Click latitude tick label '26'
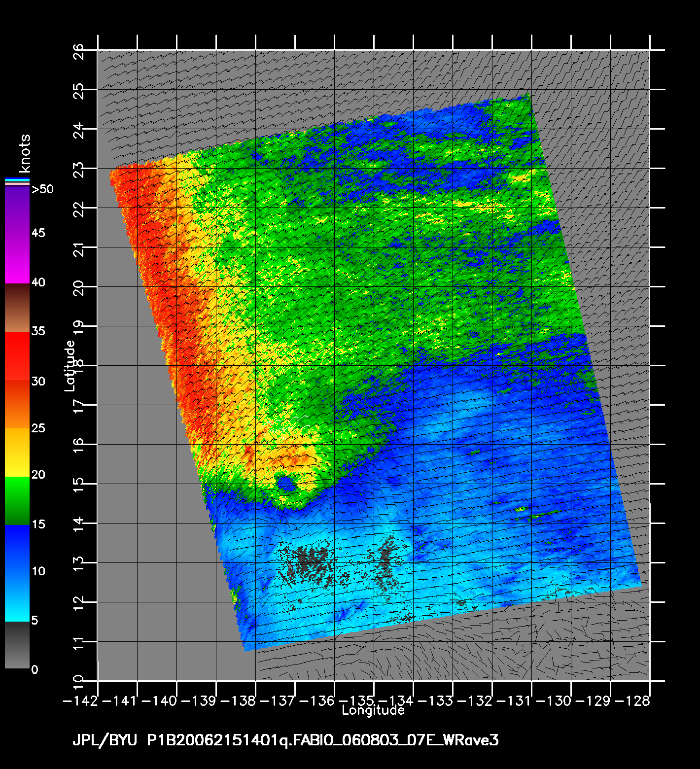 point(78,51)
